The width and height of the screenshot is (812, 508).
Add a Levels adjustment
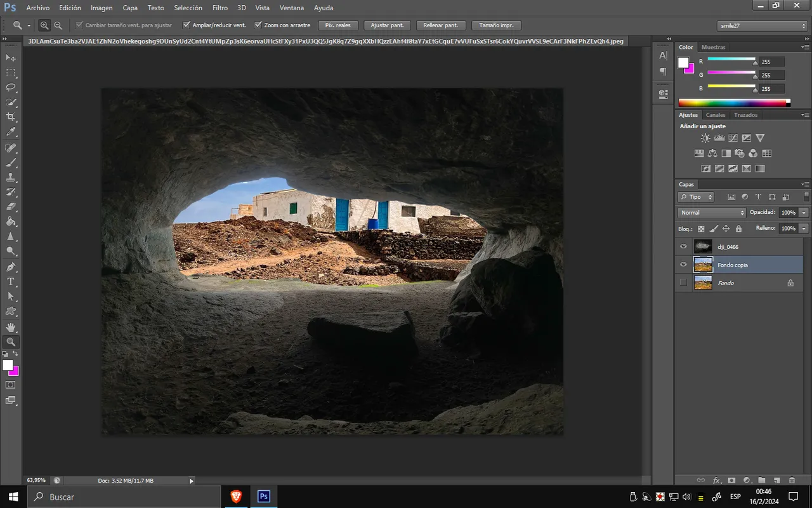pyautogui.click(x=719, y=138)
